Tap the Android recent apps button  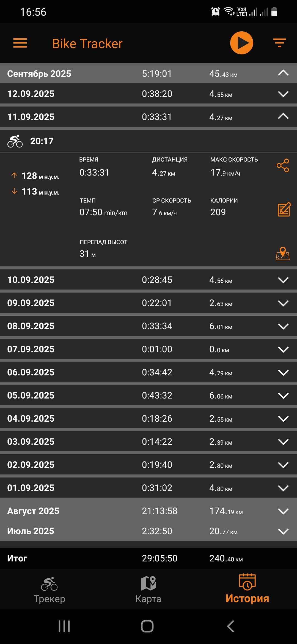(x=64, y=626)
